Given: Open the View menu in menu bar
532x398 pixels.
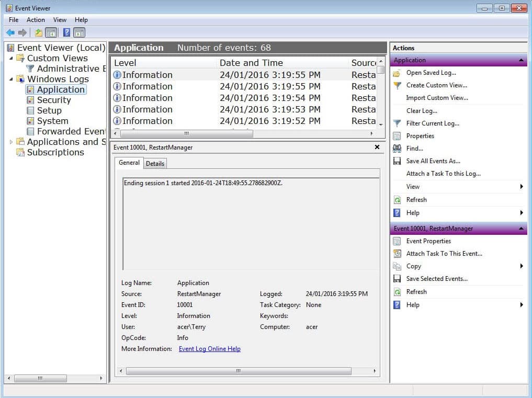Looking at the screenshot, I should [x=60, y=20].
